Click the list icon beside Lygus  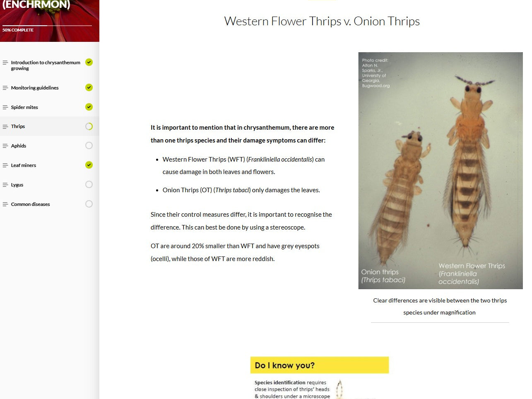point(5,184)
